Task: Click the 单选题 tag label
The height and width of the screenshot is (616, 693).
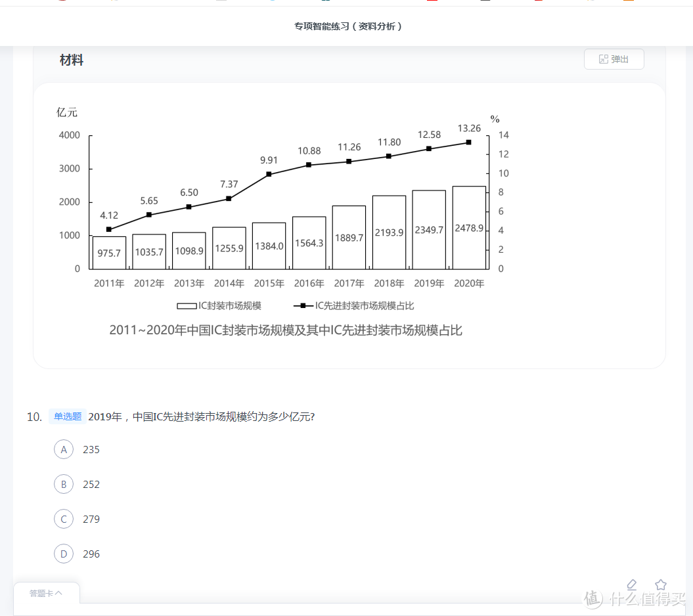Action: (66, 416)
